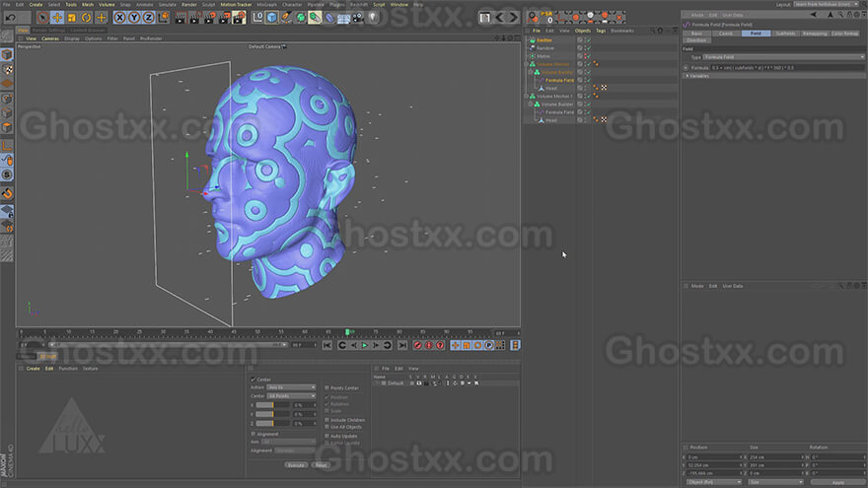Click the Light bulb icon

coord(373,18)
